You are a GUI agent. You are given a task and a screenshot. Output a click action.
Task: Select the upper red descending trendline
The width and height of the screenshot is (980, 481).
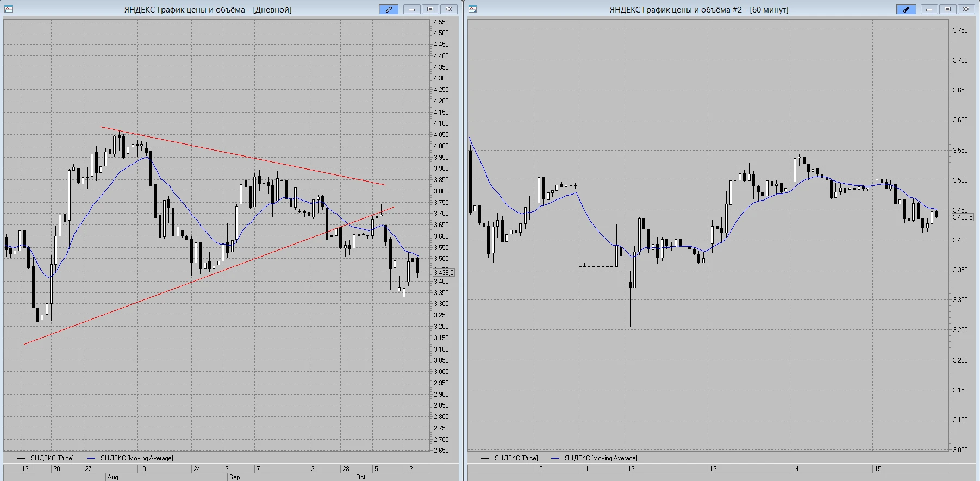tap(242, 156)
